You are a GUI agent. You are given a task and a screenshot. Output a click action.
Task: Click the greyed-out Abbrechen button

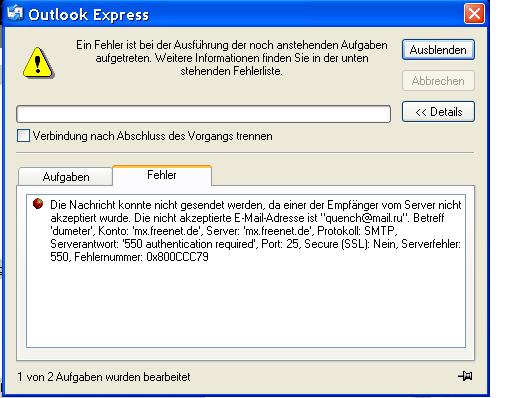click(x=438, y=81)
